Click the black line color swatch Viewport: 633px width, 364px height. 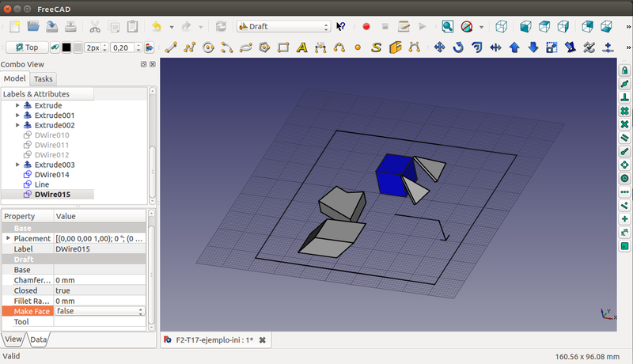click(67, 47)
